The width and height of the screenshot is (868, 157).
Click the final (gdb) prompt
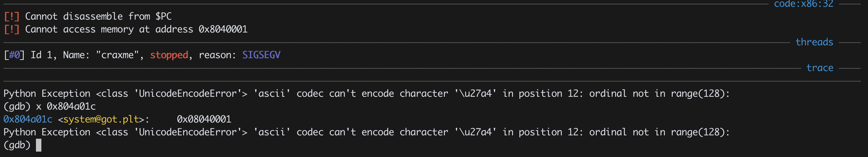tap(17, 145)
